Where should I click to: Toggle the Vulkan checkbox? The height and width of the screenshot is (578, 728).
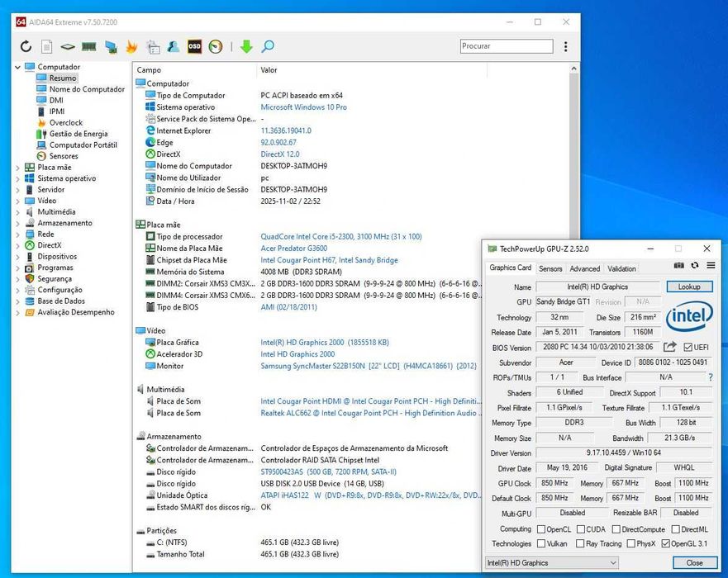[541, 543]
